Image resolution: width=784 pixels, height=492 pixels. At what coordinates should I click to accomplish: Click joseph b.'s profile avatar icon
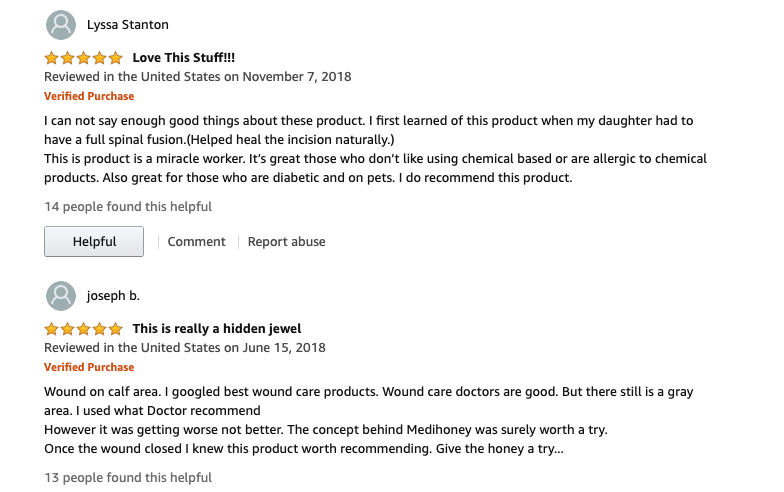pyautogui.click(x=61, y=296)
